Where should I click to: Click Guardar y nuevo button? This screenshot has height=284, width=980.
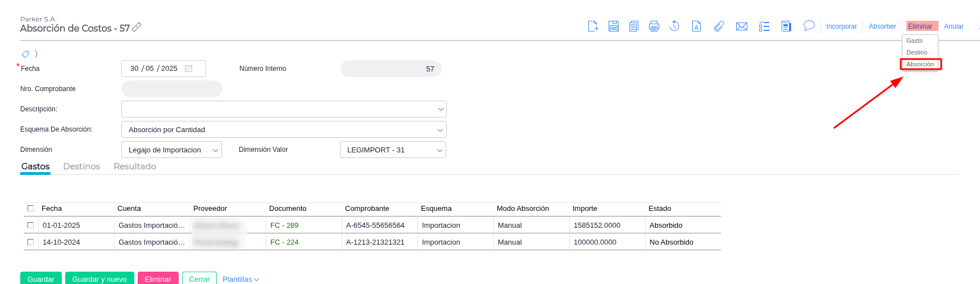[x=99, y=278]
